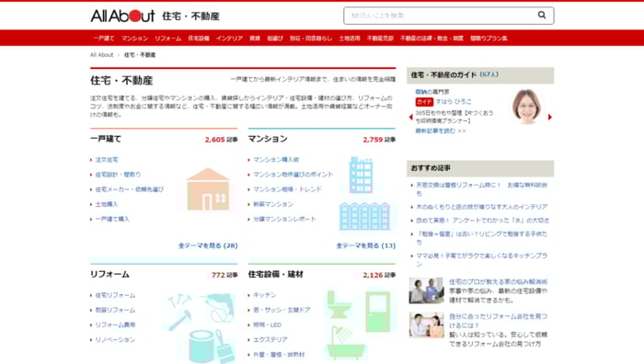Click the All About logo

(122, 16)
